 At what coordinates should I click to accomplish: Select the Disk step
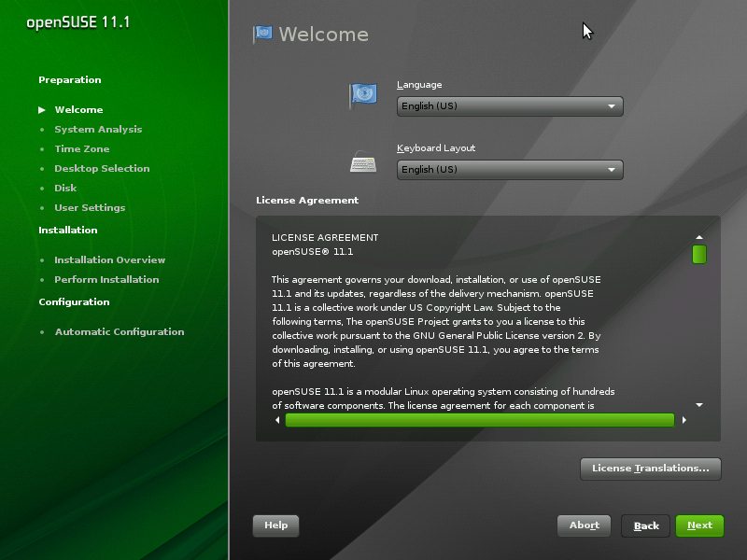[65, 189]
